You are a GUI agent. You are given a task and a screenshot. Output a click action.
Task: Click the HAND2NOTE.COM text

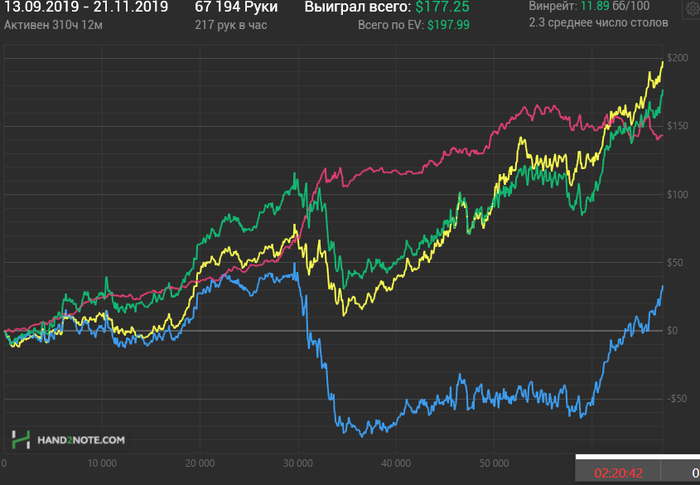[81, 440]
